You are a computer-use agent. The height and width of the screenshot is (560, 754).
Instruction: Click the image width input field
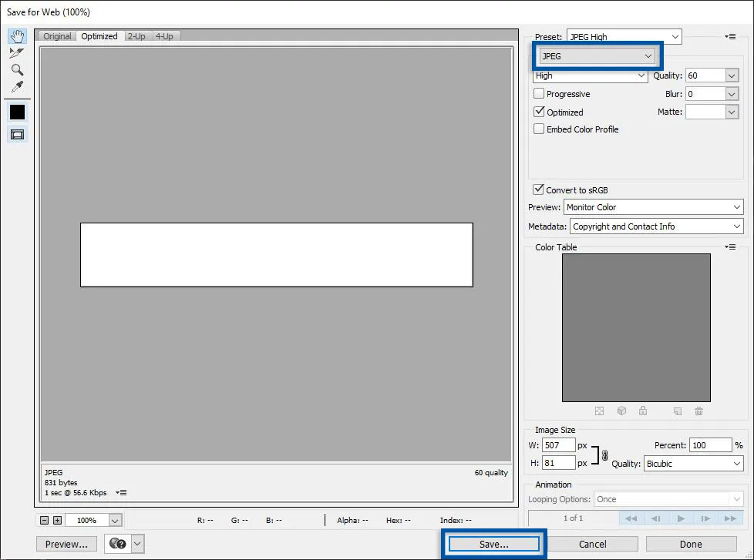click(558, 444)
